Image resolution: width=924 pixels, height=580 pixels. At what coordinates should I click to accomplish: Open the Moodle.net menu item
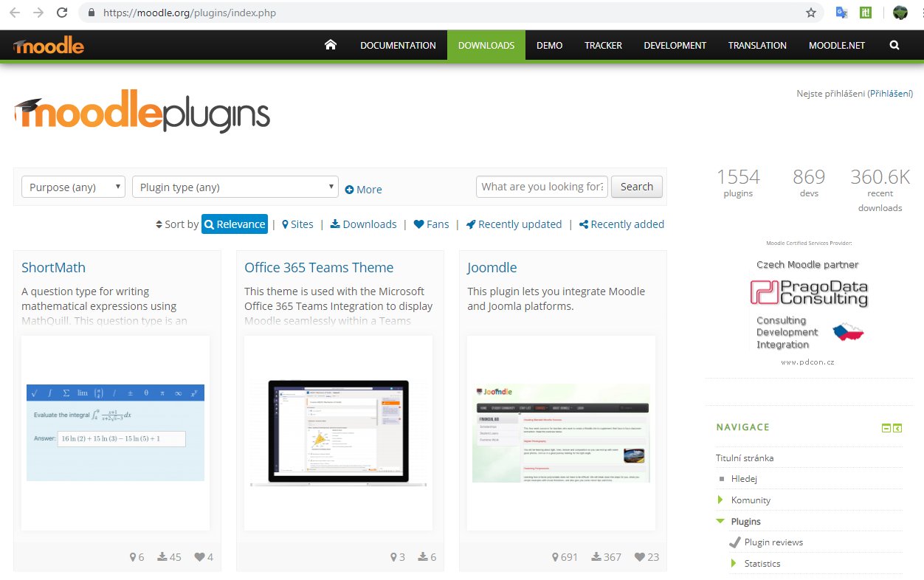(x=836, y=45)
